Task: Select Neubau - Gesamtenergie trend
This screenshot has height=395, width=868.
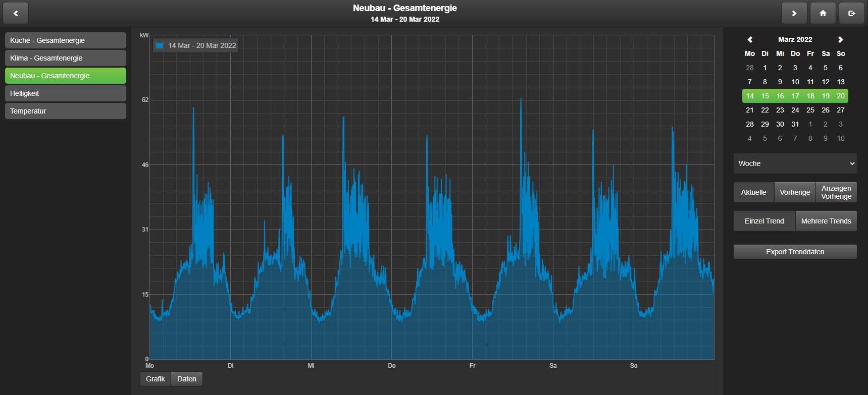Action: coord(66,76)
